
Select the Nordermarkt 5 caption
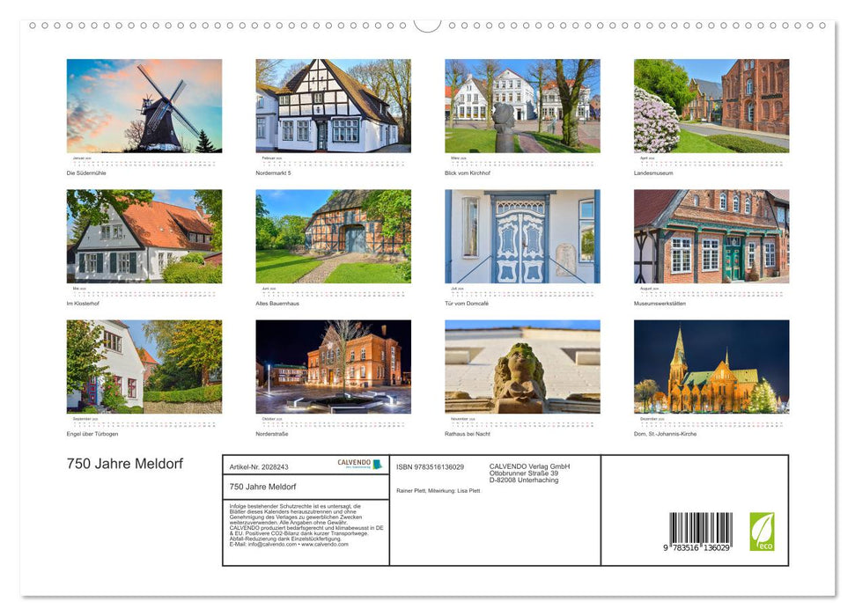271,173
